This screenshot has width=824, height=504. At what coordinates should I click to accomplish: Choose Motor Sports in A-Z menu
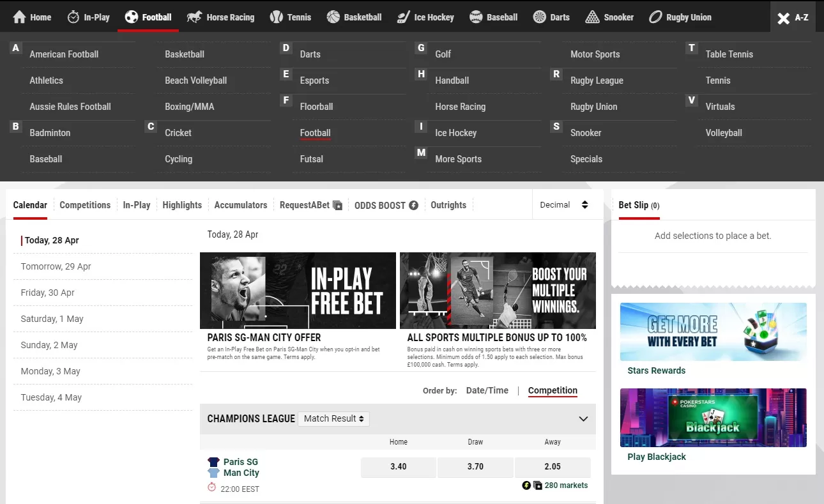(595, 54)
